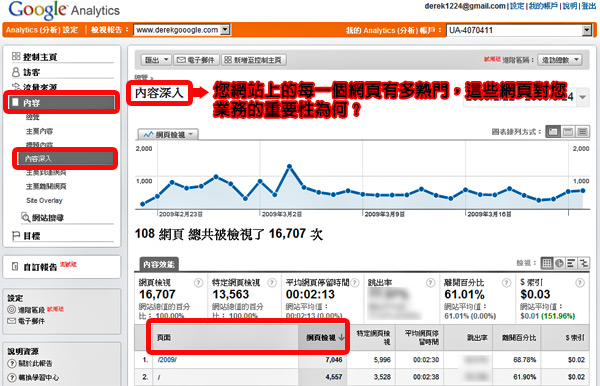
Task: Open 自訂報告 custom reports item
Action: tap(40, 267)
